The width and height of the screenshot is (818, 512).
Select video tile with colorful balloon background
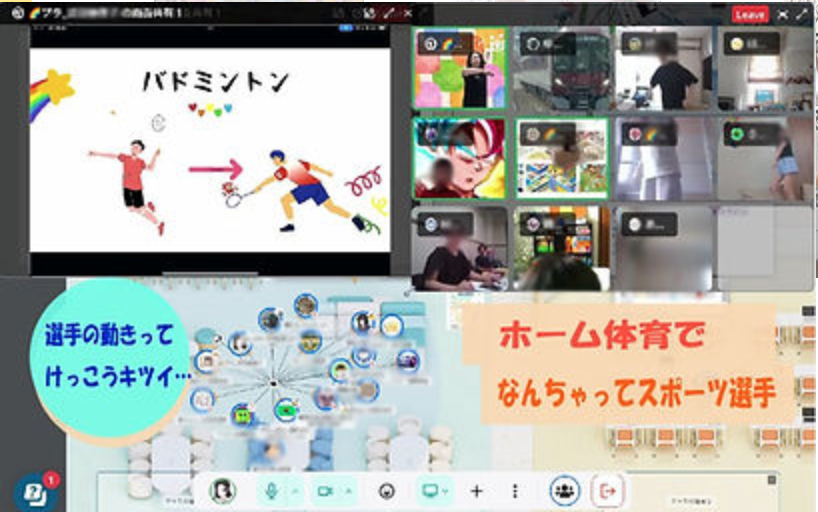460,68
